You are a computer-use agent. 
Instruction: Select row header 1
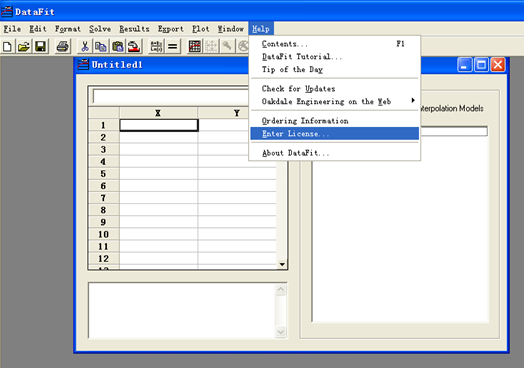104,125
